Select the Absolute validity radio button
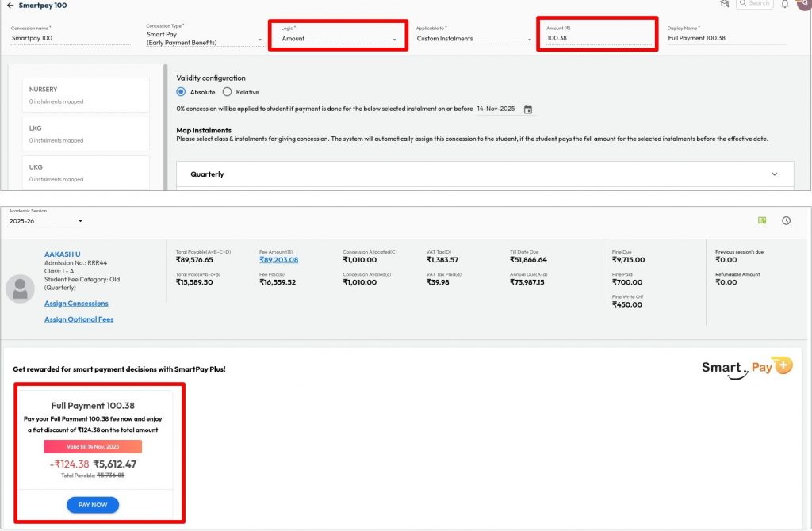The height and width of the screenshot is (531, 812). coord(182,92)
